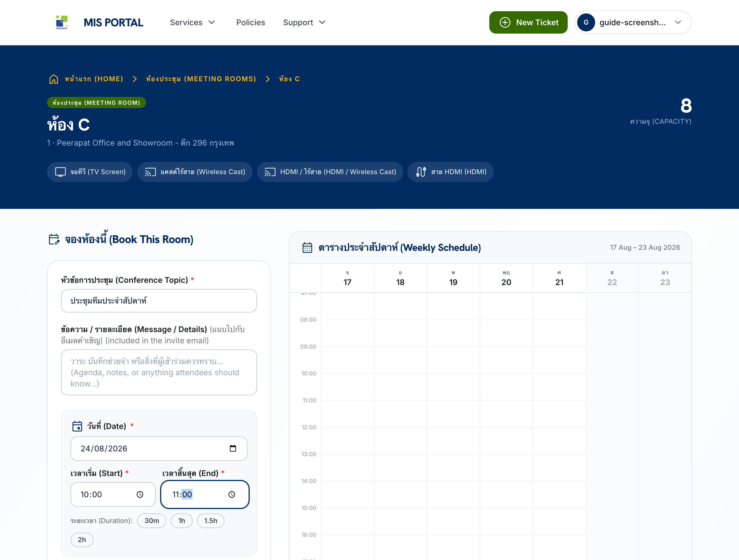Click the breadcrumb chevron after Home
Image resolution: width=739 pixels, height=560 pixels.
tap(135, 79)
